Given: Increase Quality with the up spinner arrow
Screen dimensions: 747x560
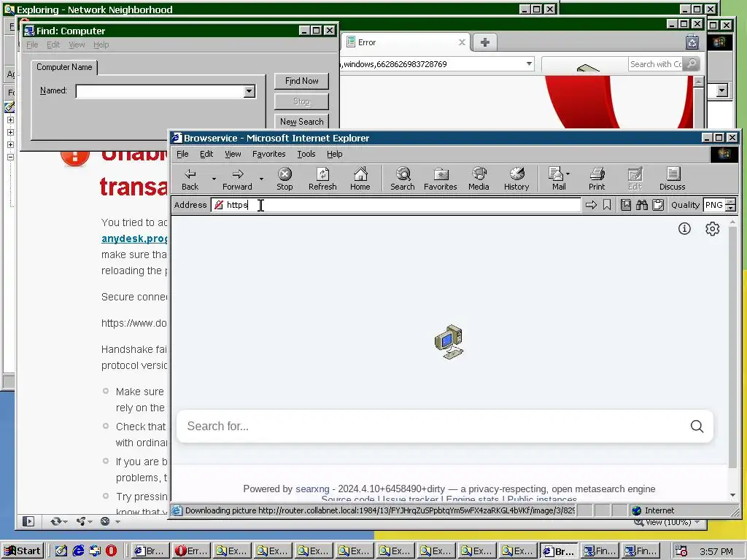Looking at the screenshot, I should click(x=730, y=202).
